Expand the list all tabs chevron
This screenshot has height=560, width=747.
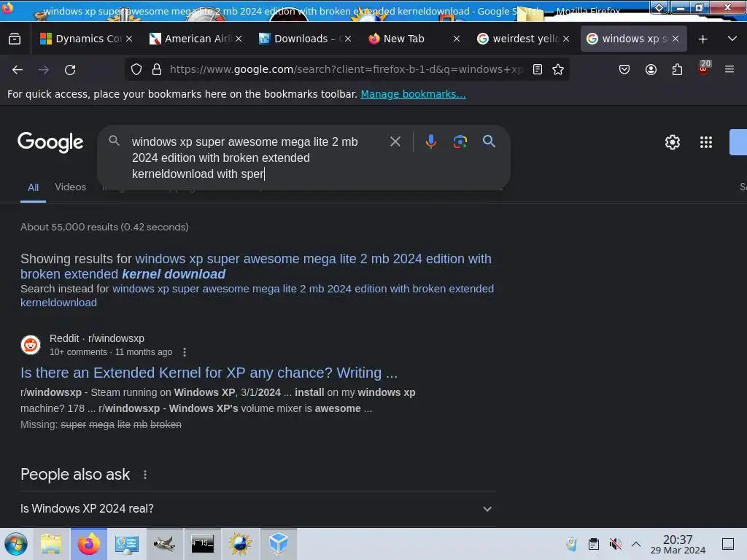click(x=732, y=39)
